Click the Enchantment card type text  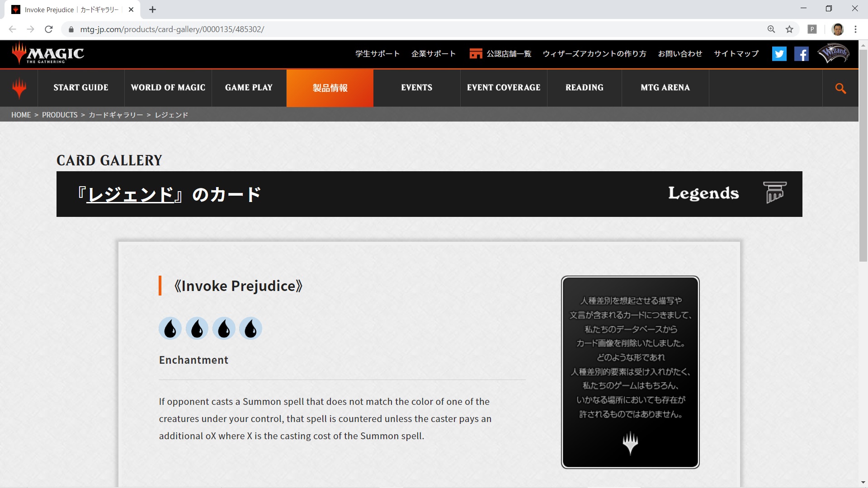(x=193, y=360)
